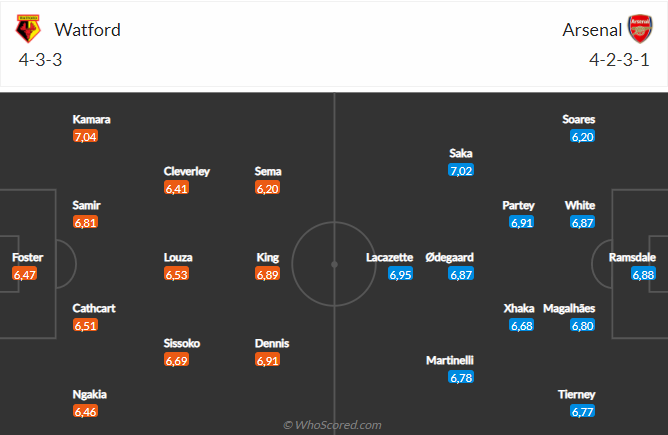
Task: Open Partey's player name link
Action: pos(518,205)
